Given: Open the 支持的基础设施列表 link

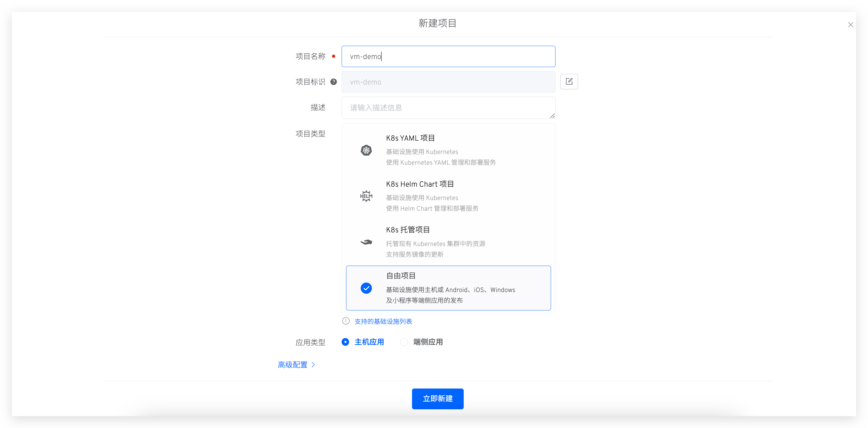Looking at the screenshot, I should (x=383, y=321).
